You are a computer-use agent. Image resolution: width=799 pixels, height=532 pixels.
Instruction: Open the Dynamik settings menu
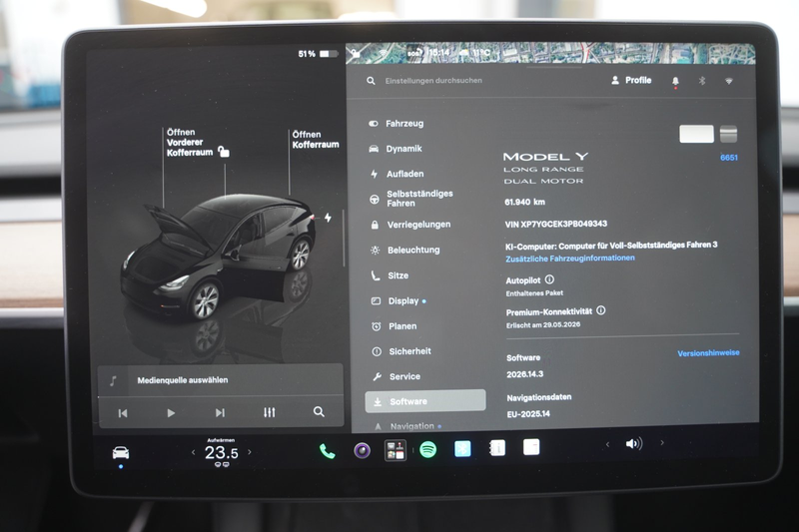coord(396,149)
